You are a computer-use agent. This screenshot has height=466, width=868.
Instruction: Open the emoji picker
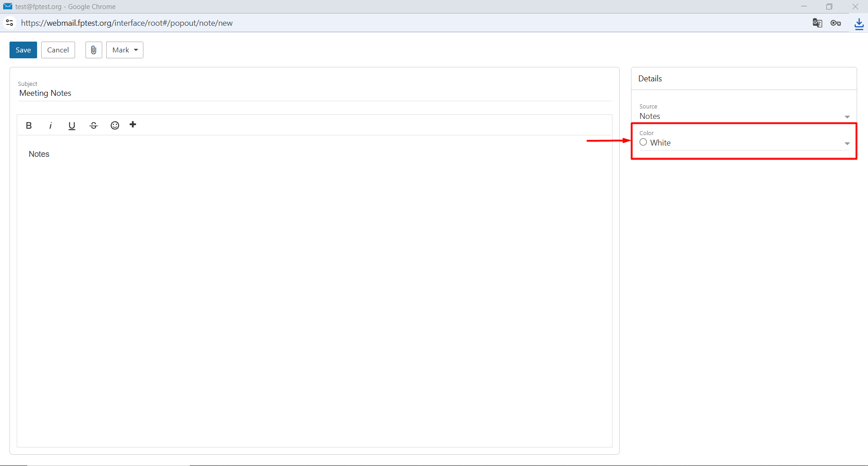[x=115, y=125]
